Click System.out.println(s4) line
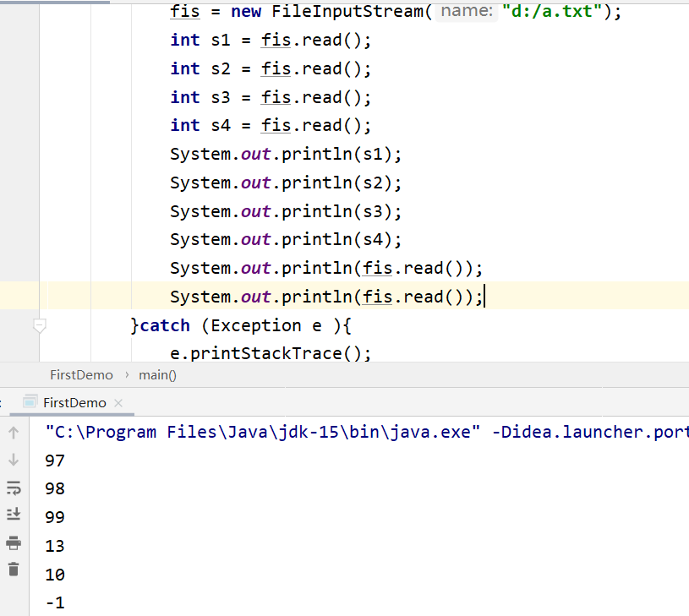Viewport: 689px width, 616px height. tap(286, 240)
